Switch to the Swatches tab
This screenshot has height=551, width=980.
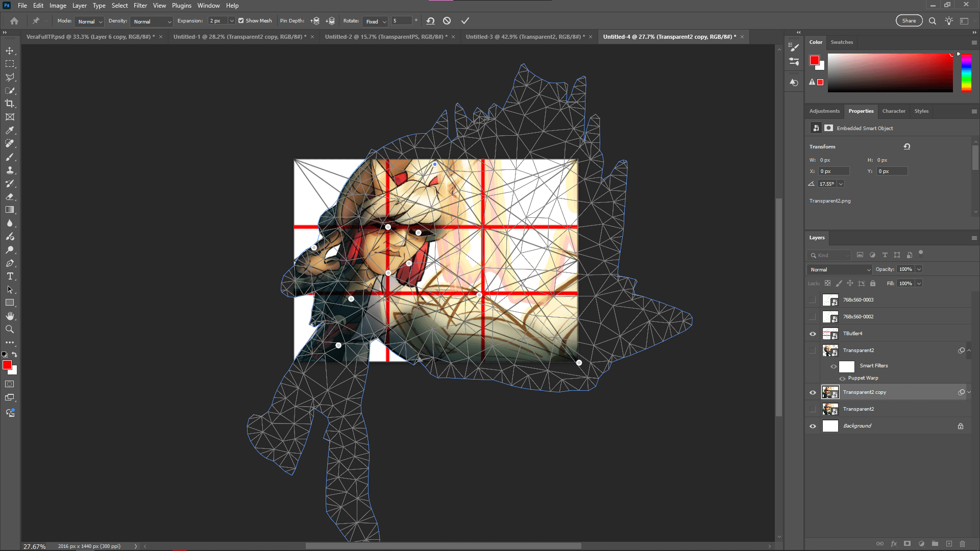[x=841, y=42]
